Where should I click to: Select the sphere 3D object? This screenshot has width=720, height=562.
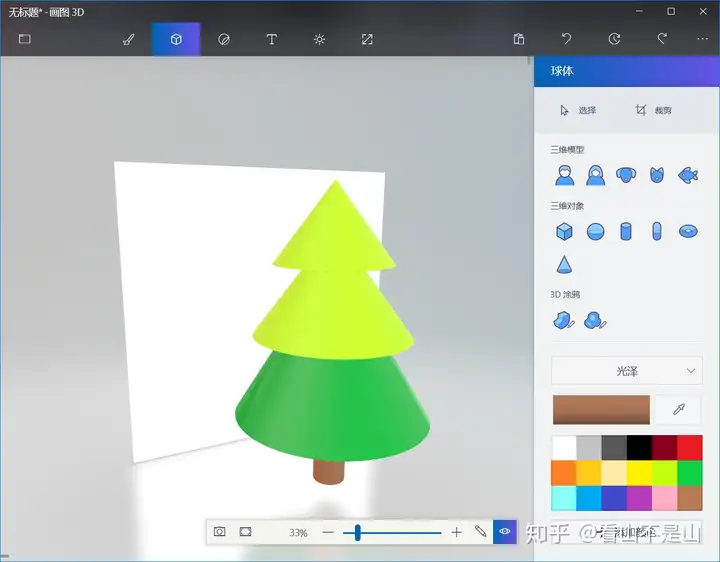tap(596, 231)
